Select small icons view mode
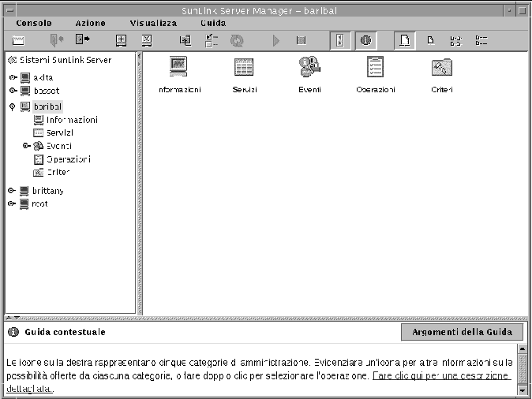This screenshot has width=532, height=399. [x=430, y=41]
